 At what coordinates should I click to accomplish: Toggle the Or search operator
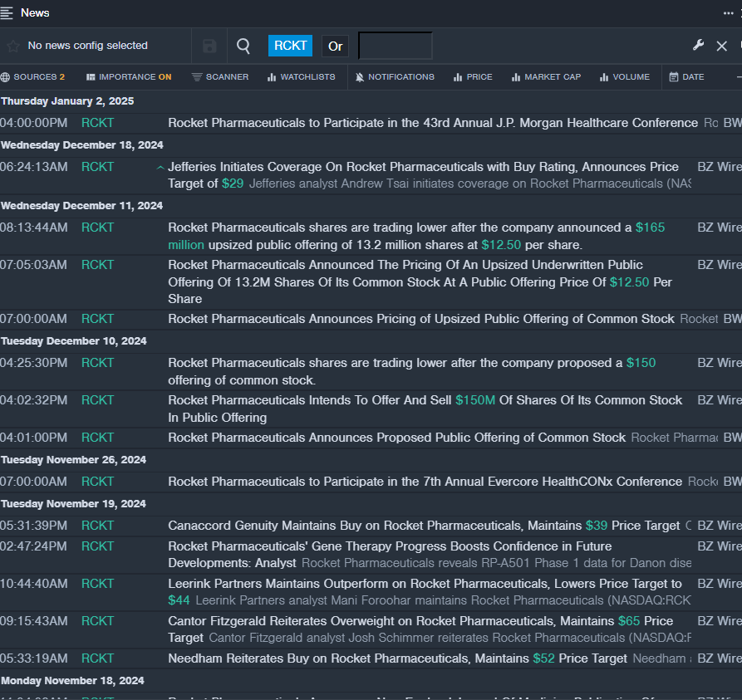(x=335, y=47)
